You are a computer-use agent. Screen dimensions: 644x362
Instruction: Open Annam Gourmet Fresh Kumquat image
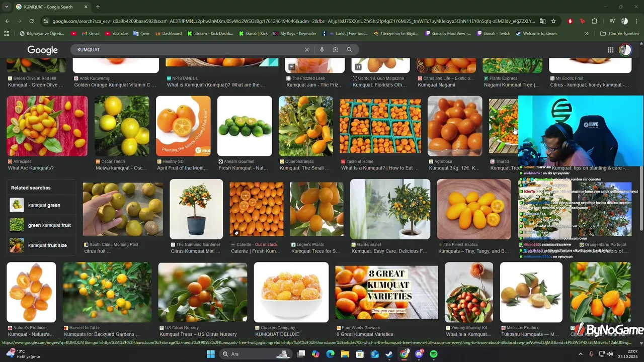(x=245, y=126)
